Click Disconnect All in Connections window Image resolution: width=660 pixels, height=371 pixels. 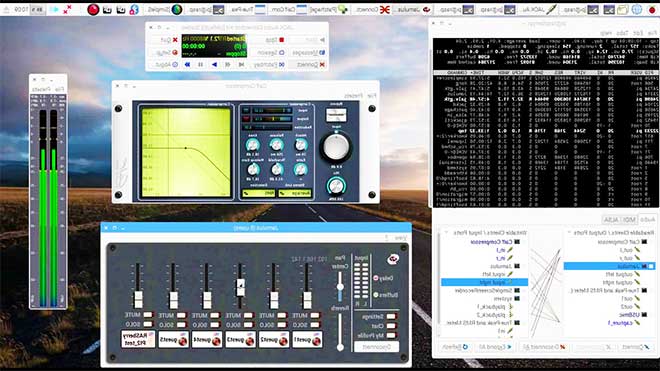pos(544,347)
